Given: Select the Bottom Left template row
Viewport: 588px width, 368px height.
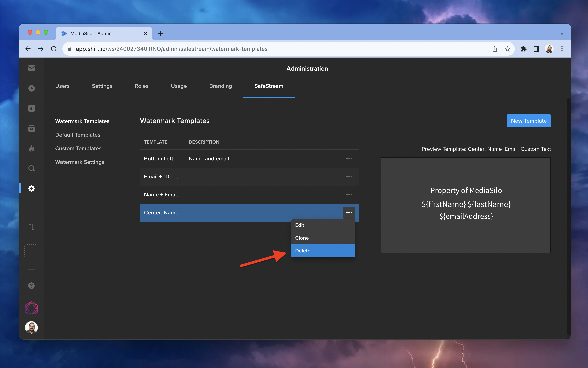Looking at the screenshot, I should (x=249, y=158).
